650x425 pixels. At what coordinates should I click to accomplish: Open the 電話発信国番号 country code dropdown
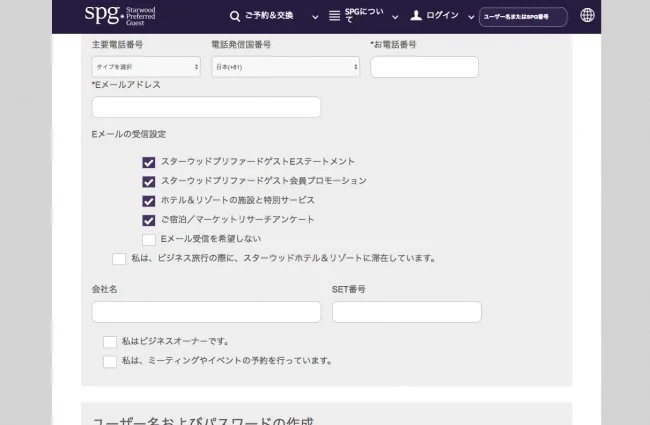285,67
